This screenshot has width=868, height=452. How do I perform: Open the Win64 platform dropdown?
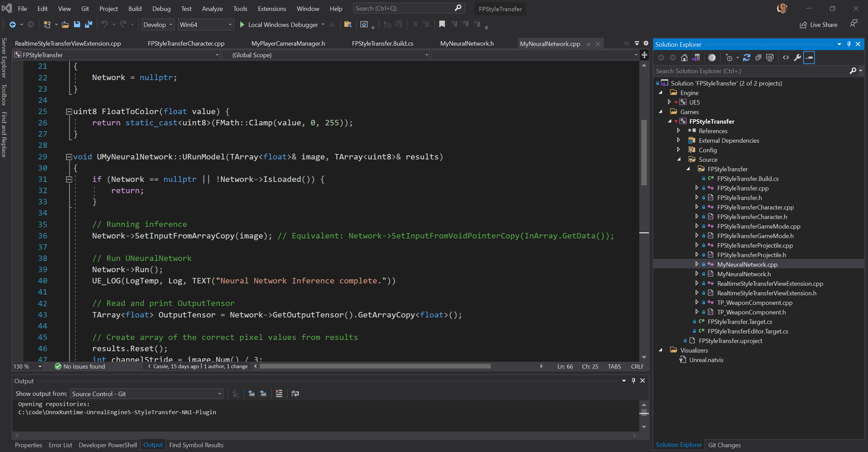[x=205, y=25]
